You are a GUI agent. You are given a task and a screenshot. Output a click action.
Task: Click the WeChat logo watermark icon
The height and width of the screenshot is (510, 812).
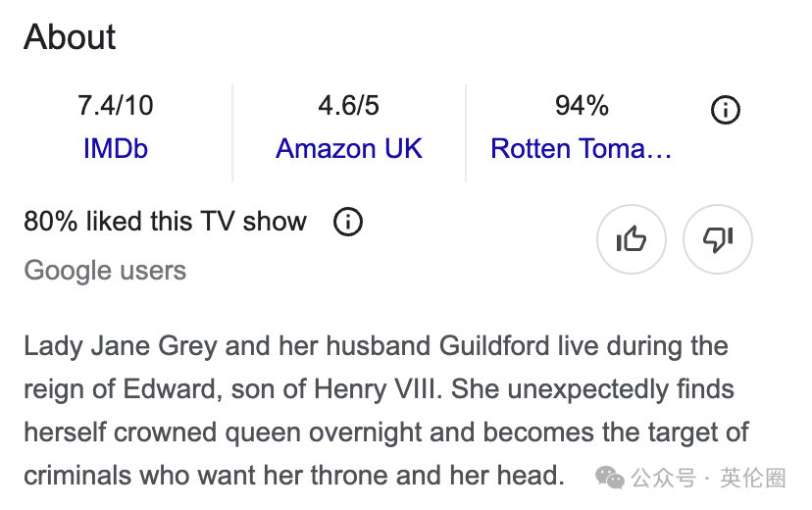[610, 478]
